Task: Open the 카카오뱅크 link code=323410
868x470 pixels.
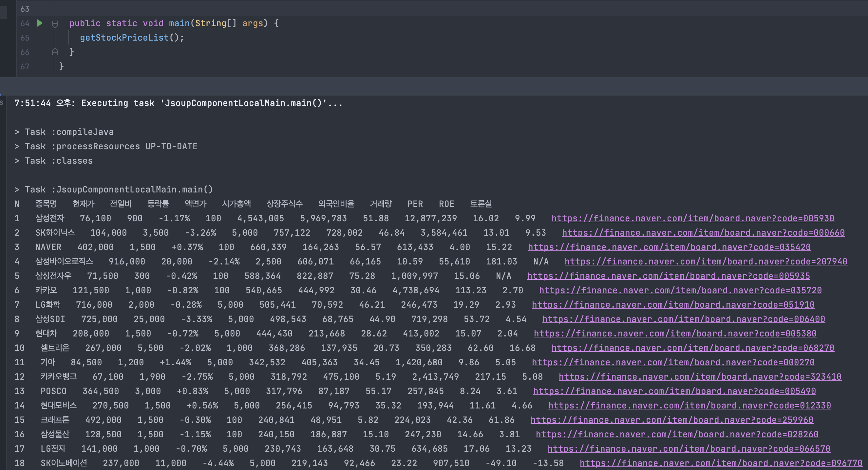Action: [x=700, y=377]
